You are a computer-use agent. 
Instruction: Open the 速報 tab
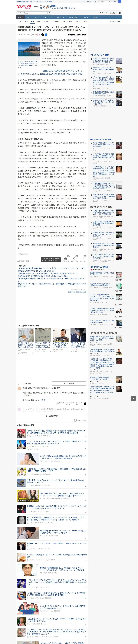[28, 17]
